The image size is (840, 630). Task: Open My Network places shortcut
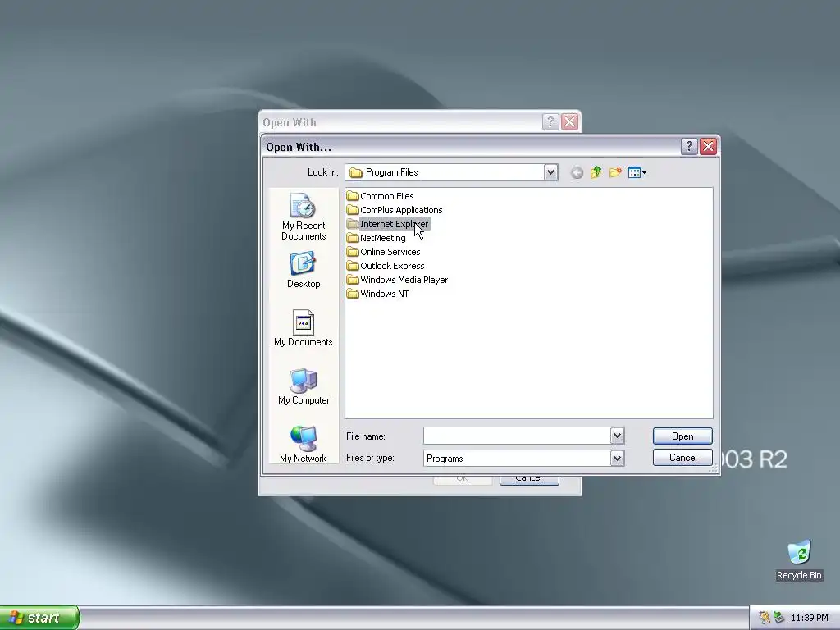pyautogui.click(x=304, y=444)
